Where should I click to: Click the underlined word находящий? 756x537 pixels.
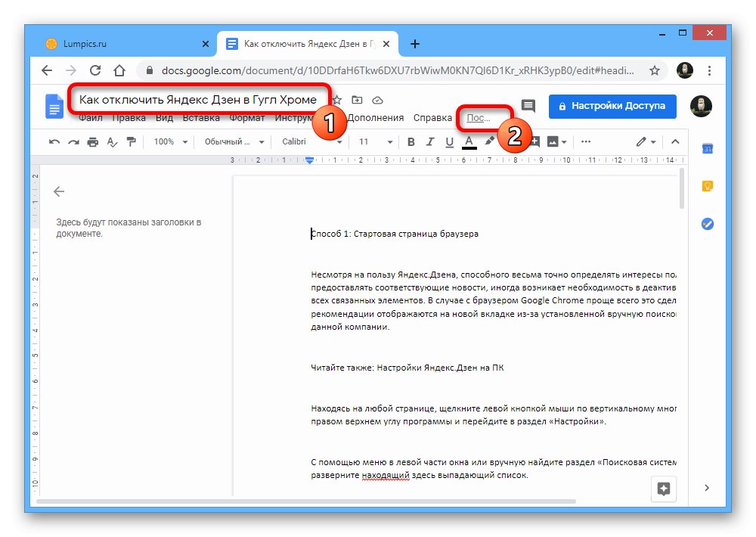pos(386,475)
